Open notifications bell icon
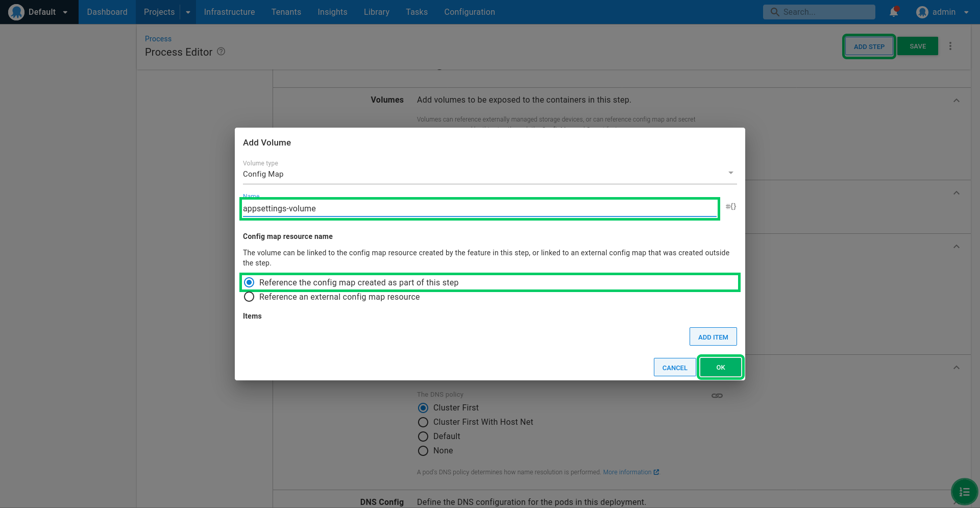 894,12
